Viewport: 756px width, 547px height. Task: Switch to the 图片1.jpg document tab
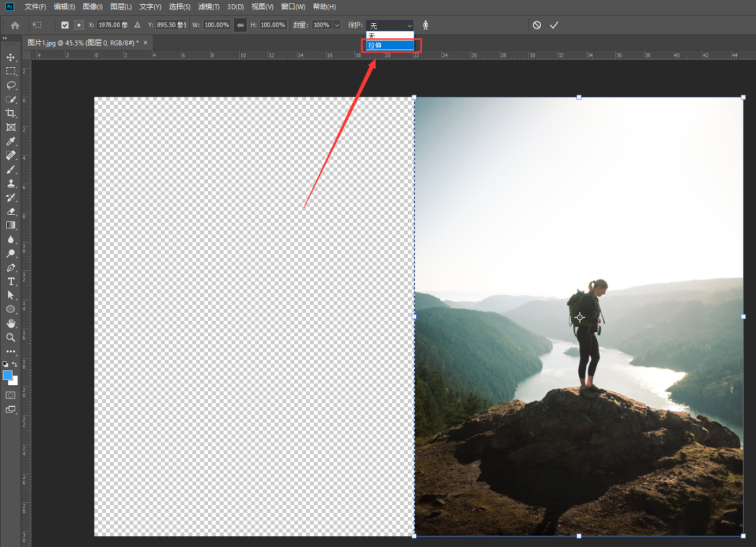(x=83, y=43)
